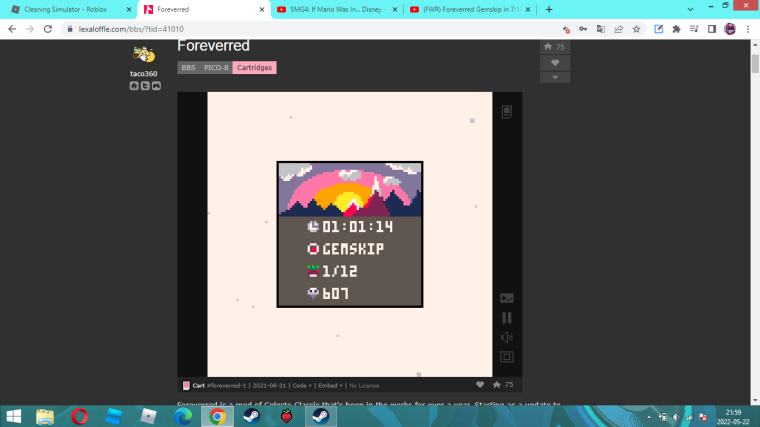Go back to the previous page
This screenshot has height=427, width=760.
(x=12, y=29)
